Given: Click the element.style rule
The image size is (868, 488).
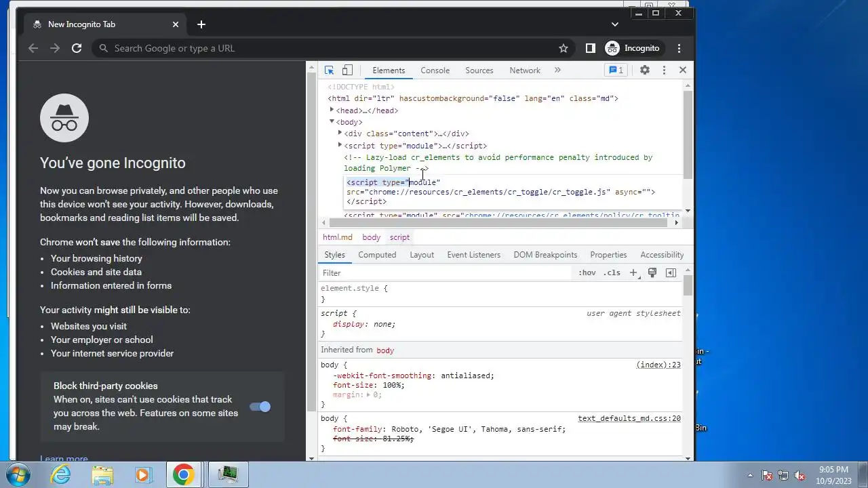Looking at the screenshot, I should 354,288.
